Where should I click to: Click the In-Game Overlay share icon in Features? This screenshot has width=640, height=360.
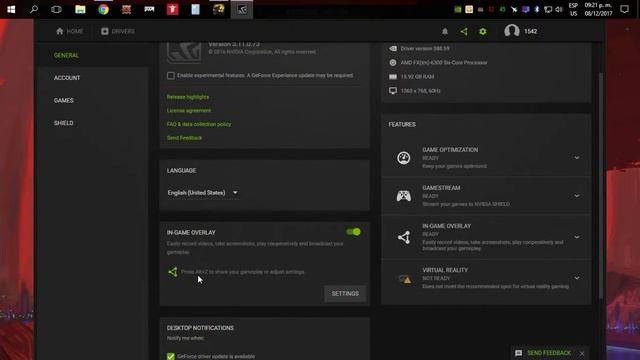tap(404, 237)
